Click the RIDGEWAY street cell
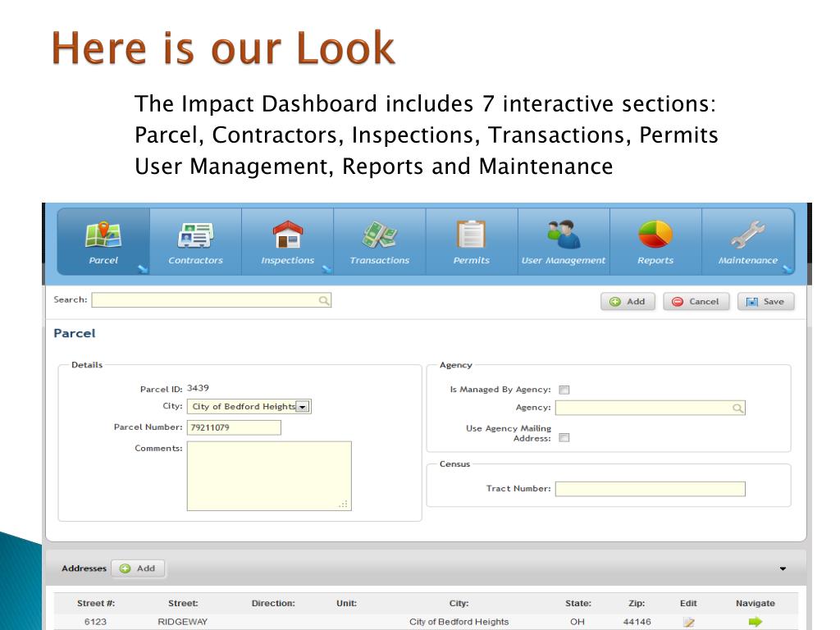Image resolution: width=840 pixels, height=630 pixels. tap(183, 622)
